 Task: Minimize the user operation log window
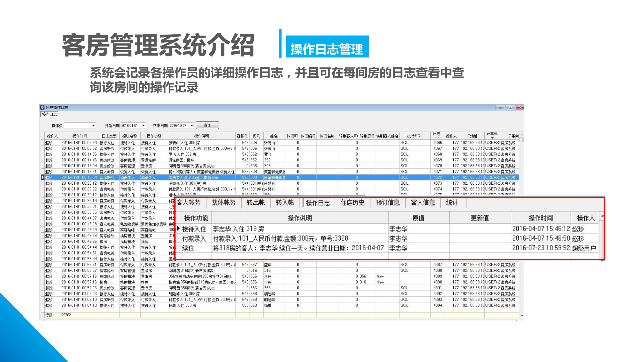coord(500,107)
